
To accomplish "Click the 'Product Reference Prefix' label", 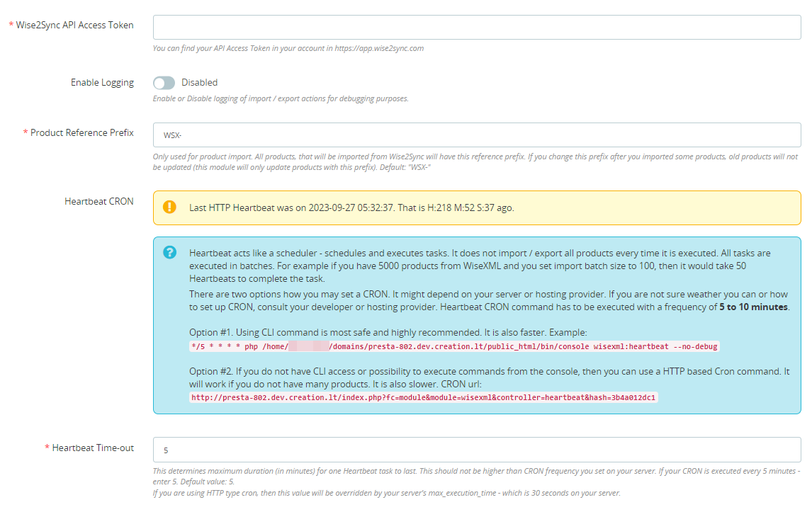I will 81,132.
